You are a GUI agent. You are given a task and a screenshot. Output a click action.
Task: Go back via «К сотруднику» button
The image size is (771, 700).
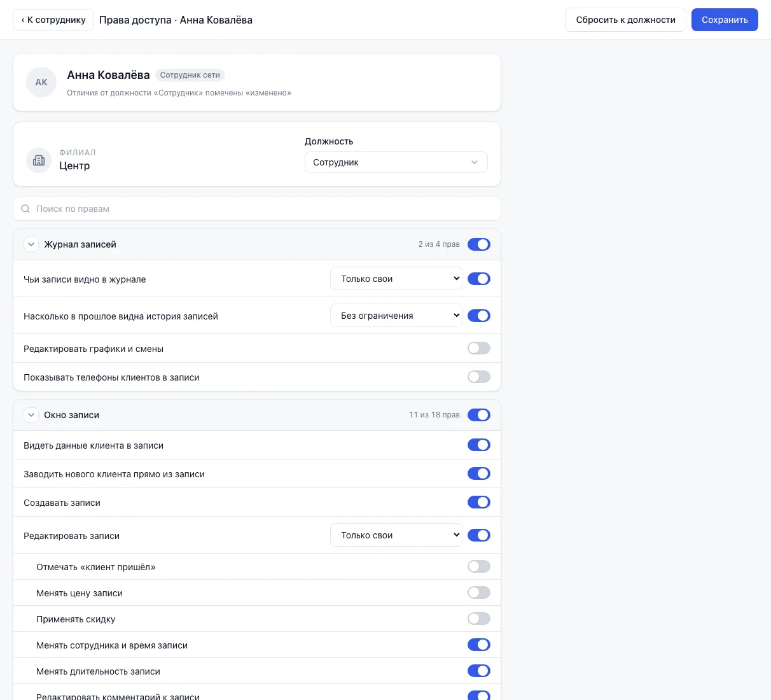coord(53,20)
